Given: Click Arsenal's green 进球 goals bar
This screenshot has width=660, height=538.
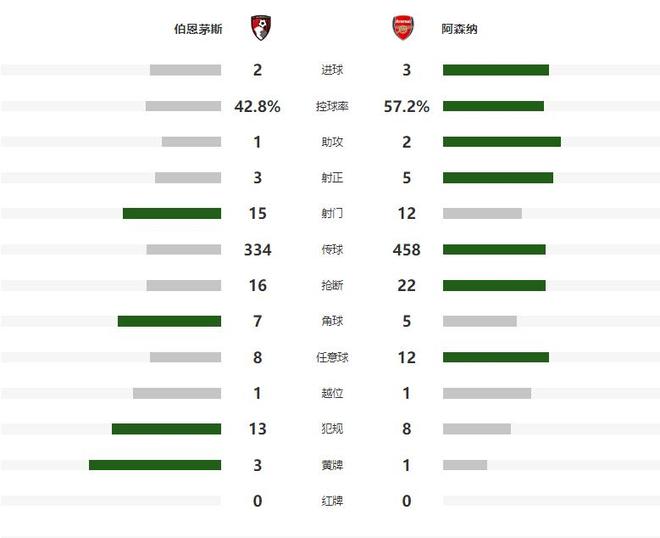Looking at the screenshot, I should click(496, 70).
